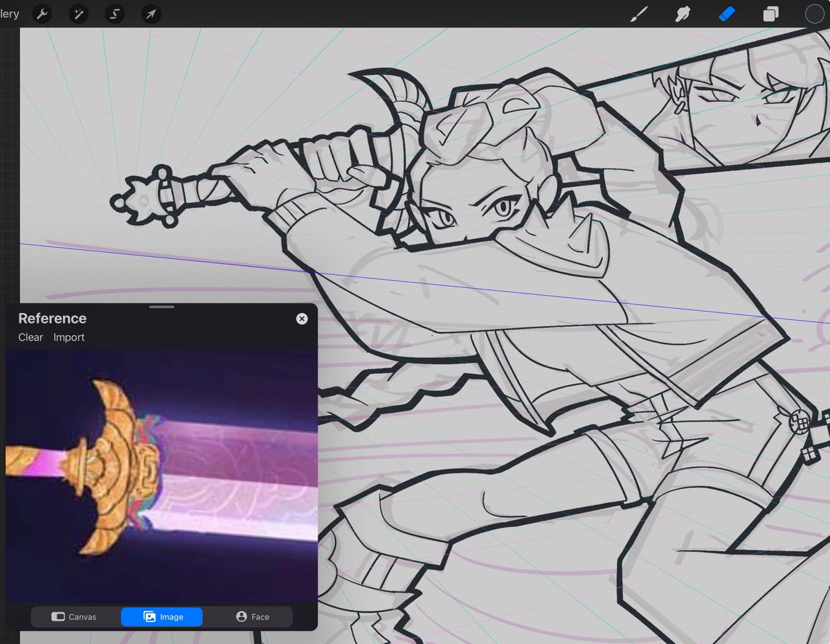
Task: Switch Reference to Image mode
Action: click(162, 616)
